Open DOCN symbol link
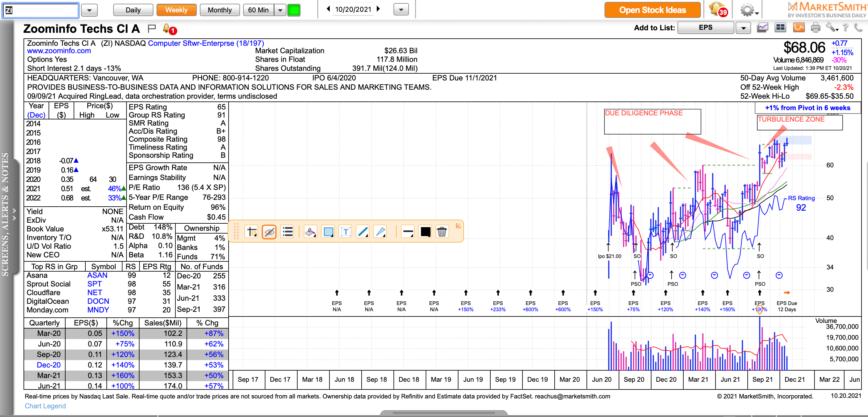 [x=98, y=301]
